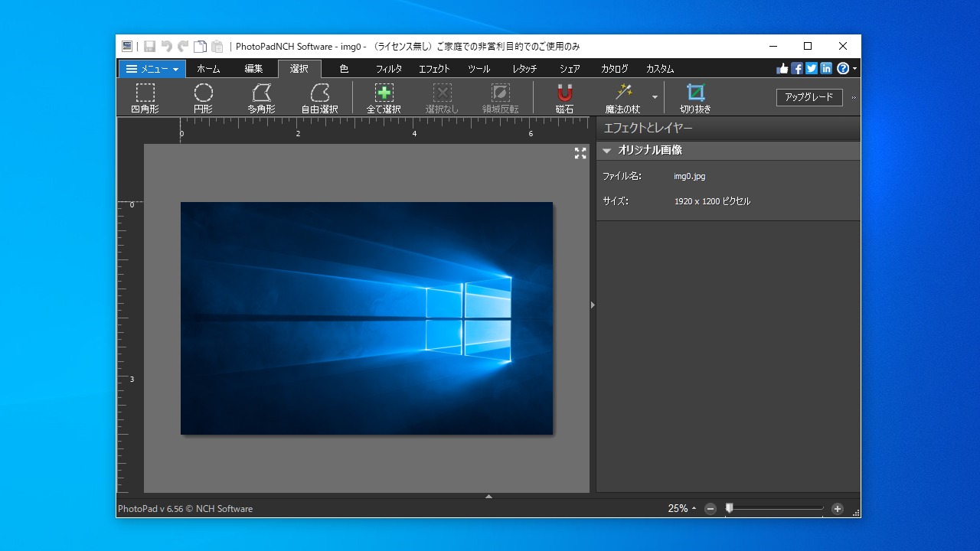Share via the Facebook icon

(x=797, y=69)
